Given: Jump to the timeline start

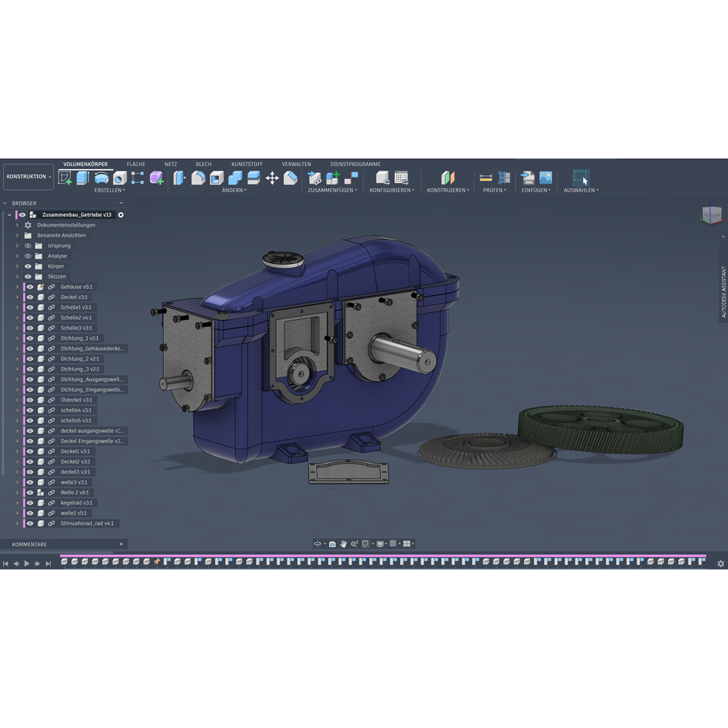Looking at the screenshot, I should coord(5,563).
